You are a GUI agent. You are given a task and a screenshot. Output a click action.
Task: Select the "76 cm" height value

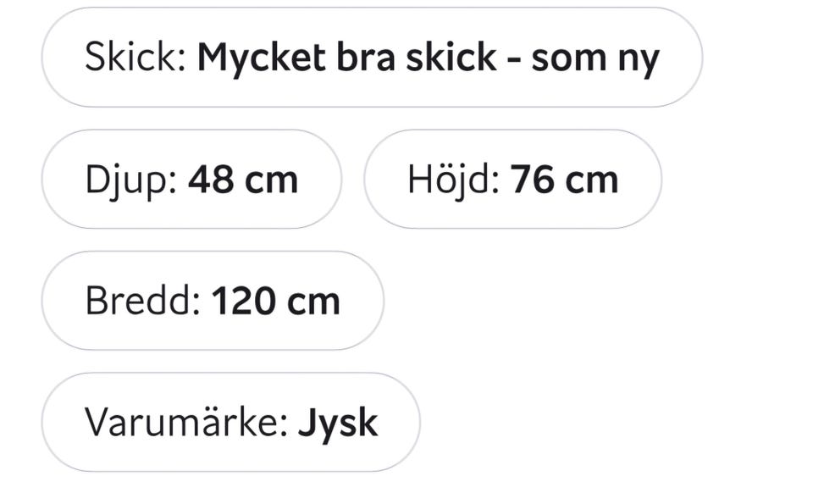(564, 180)
